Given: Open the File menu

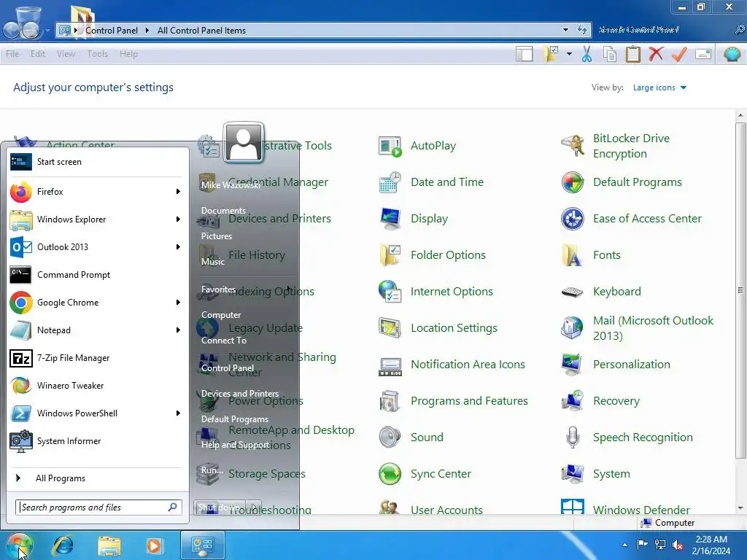Looking at the screenshot, I should (x=12, y=54).
